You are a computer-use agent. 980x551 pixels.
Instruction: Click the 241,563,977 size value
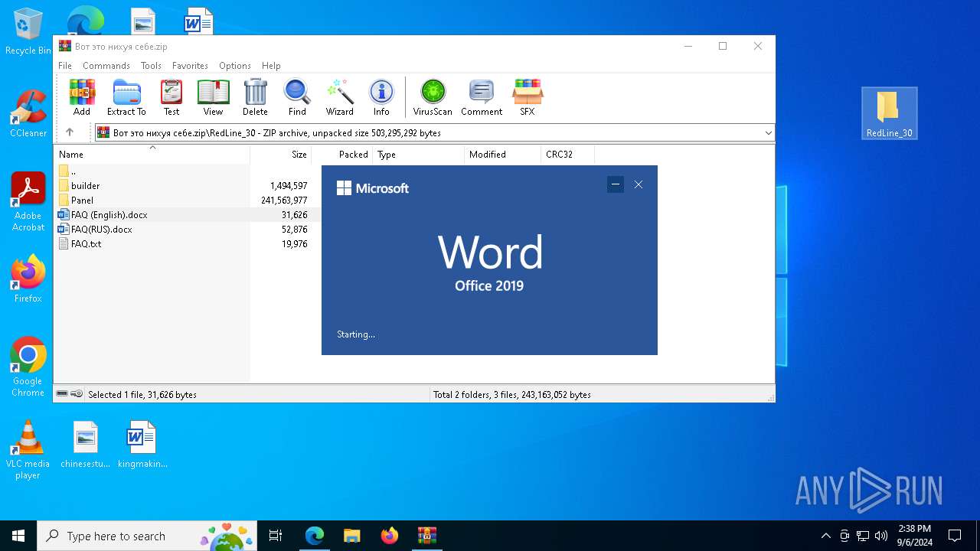click(284, 201)
